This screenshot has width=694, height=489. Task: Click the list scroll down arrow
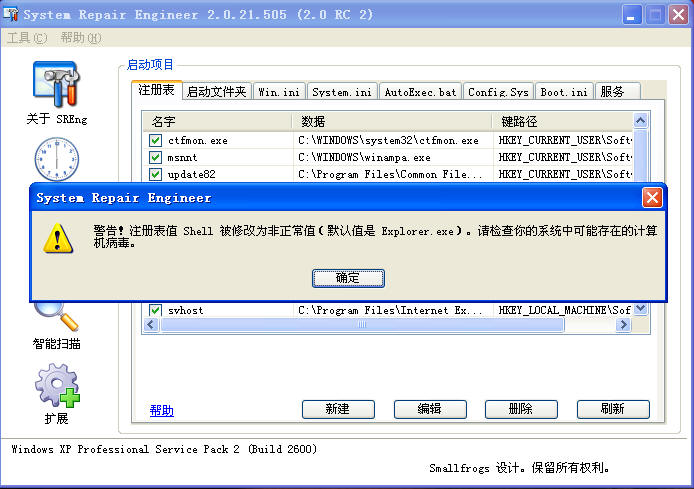point(640,308)
